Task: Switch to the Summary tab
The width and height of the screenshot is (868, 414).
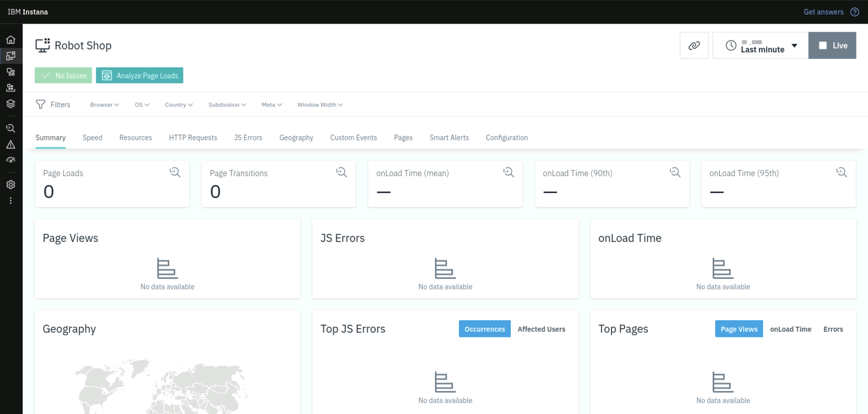Action: (x=51, y=138)
